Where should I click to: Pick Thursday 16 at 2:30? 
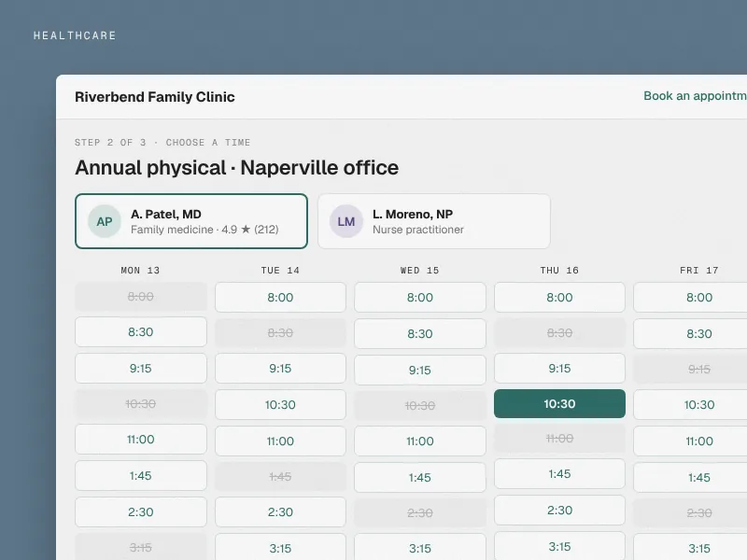(x=559, y=510)
